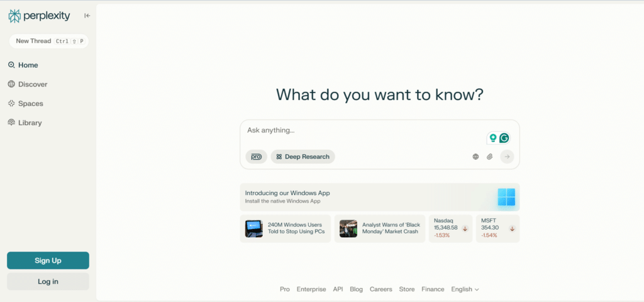Open Library in the sidebar
This screenshot has width=644, height=302.
tap(30, 123)
